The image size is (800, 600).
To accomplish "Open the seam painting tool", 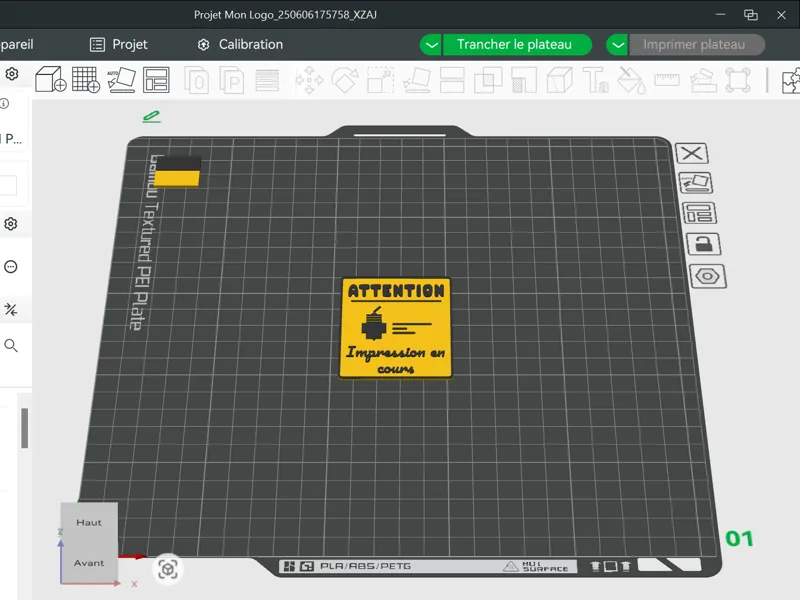I will [x=560, y=80].
